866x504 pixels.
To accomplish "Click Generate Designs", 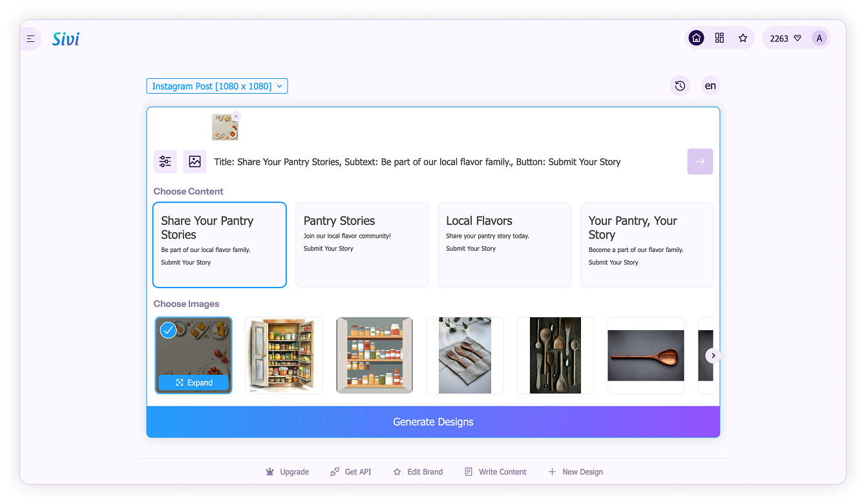I will click(x=433, y=422).
